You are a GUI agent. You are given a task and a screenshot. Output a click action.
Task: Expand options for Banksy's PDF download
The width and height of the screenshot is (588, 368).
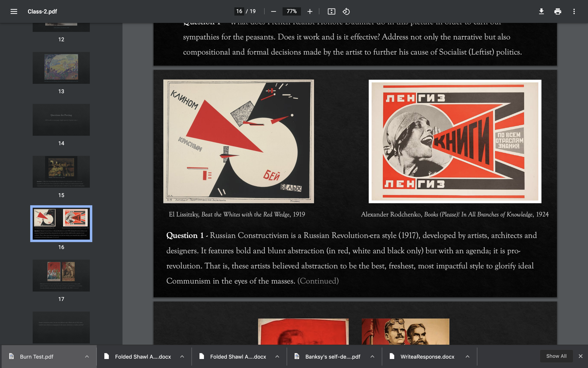[x=372, y=357]
